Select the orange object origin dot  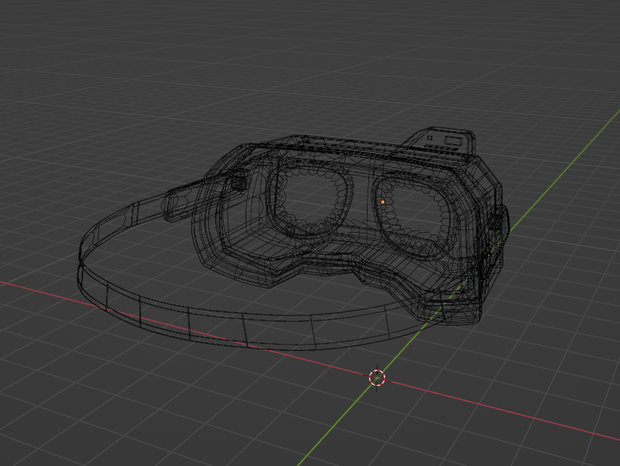pos(383,202)
